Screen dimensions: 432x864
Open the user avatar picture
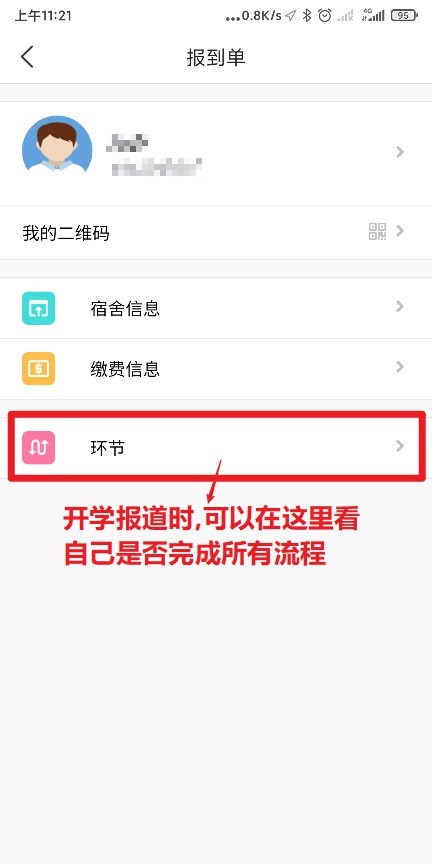tap(57, 150)
